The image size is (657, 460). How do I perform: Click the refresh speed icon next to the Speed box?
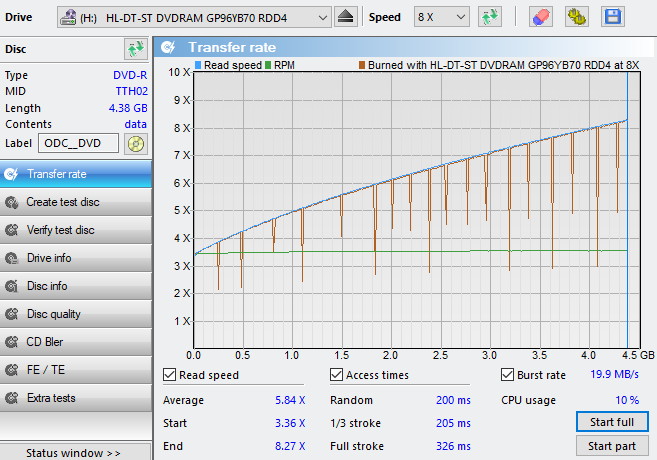(489, 17)
